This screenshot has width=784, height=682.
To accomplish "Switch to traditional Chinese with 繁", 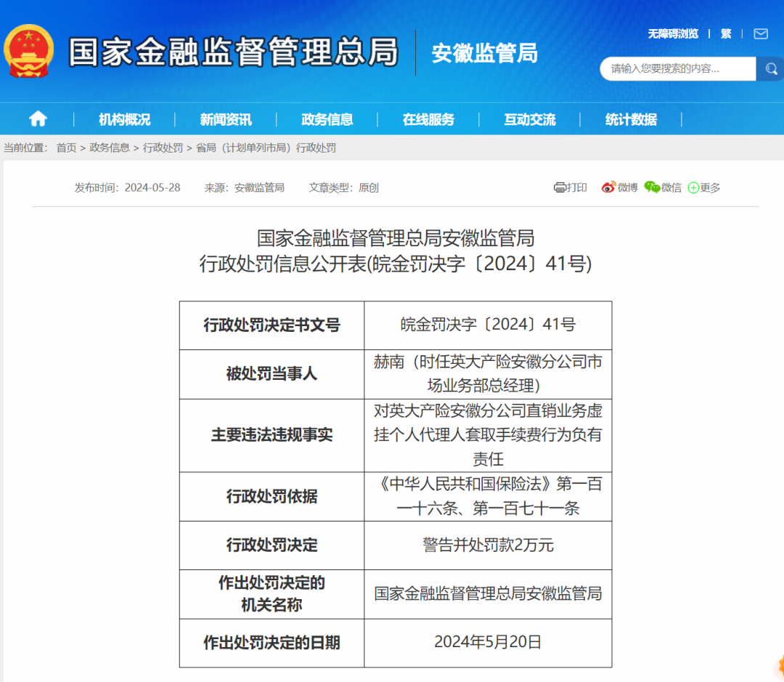I will (x=726, y=33).
